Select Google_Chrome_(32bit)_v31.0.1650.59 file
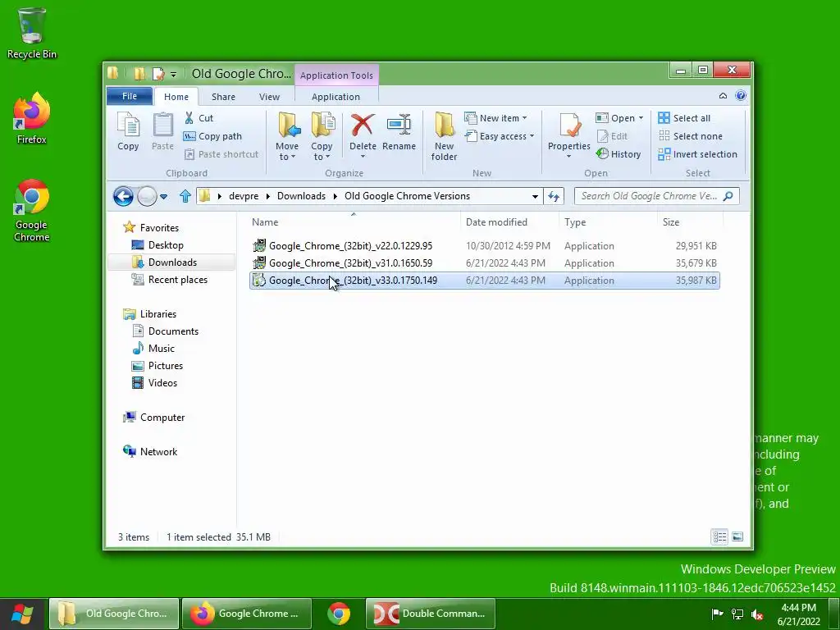Viewport: 840px width, 630px height. tap(484, 263)
